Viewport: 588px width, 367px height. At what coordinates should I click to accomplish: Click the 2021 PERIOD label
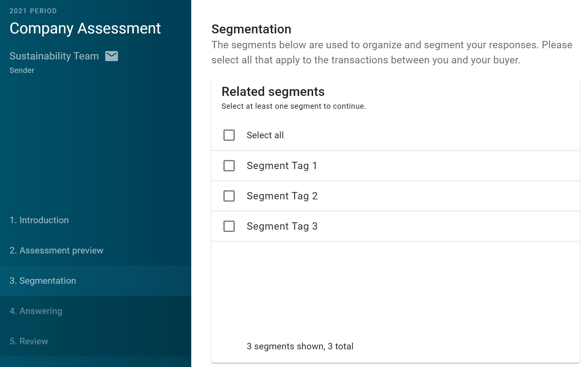[33, 11]
